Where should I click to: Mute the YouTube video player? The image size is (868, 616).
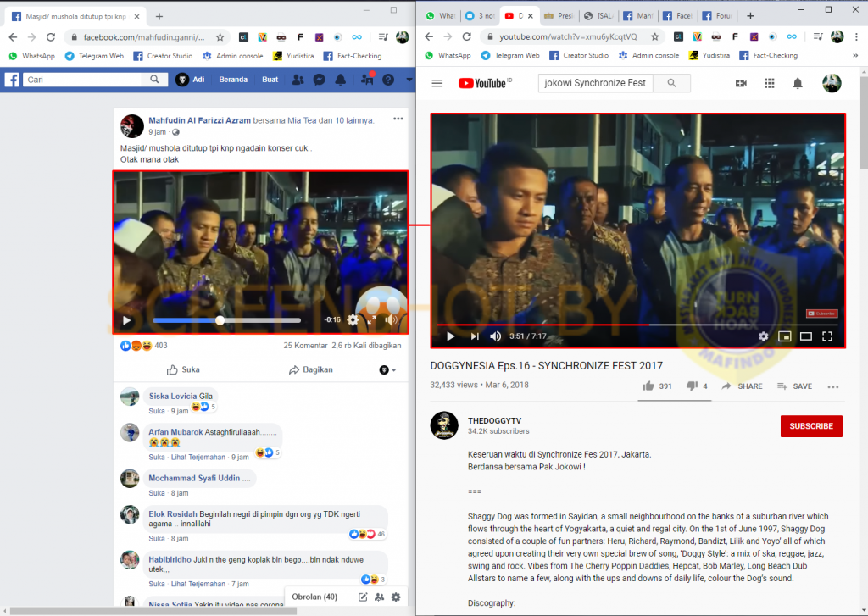tap(496, 336)
